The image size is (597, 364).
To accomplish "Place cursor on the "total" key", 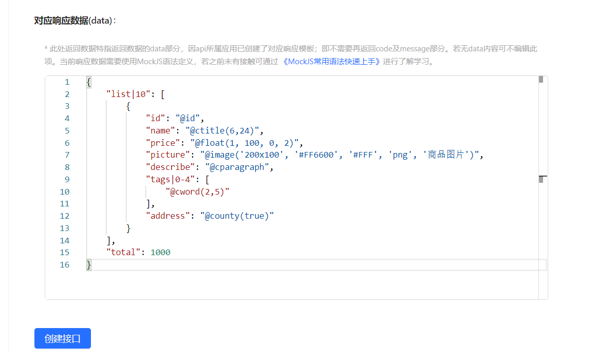I will (x=123, y=253).
